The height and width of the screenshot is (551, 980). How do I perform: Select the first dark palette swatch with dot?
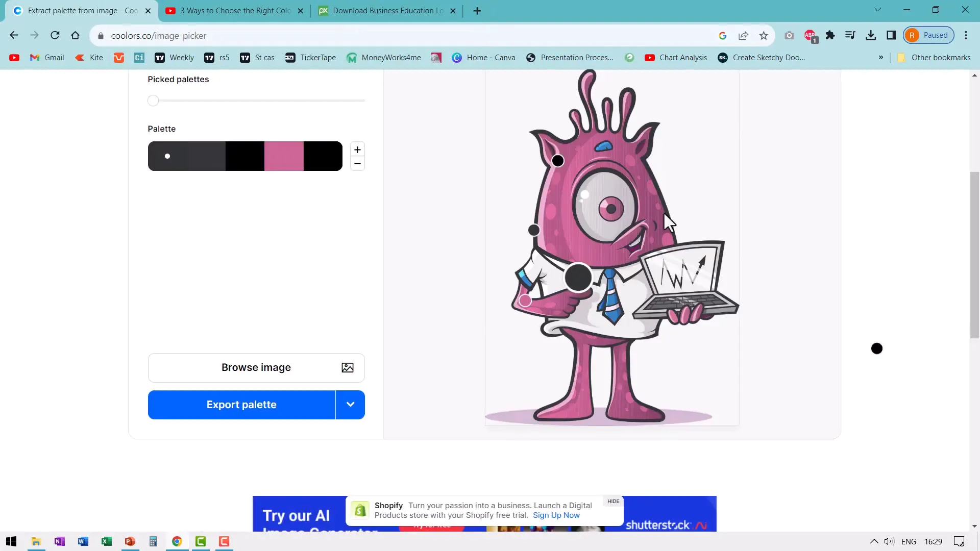pyautogui.click(x=167, y=156)
